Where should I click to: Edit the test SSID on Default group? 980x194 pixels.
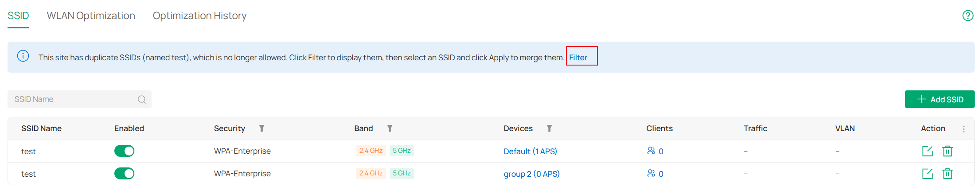[928, 151]
